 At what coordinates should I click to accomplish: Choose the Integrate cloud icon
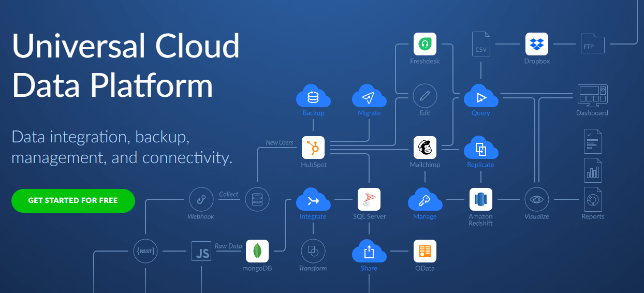tap(313, 199)
